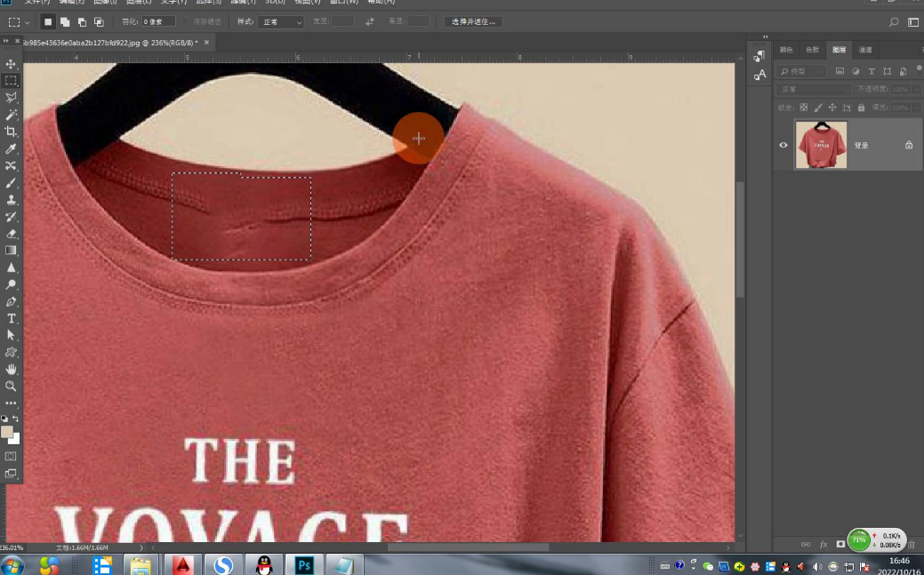
Task: Switch to the Layers panel tab
Action: [x=840, y=50]
